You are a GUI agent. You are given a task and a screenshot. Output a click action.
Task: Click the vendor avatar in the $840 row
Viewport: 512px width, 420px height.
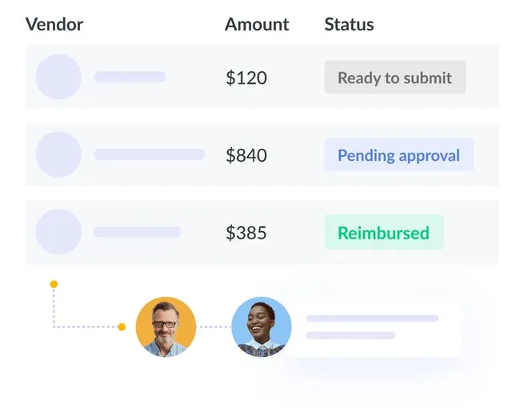point(58,154)
